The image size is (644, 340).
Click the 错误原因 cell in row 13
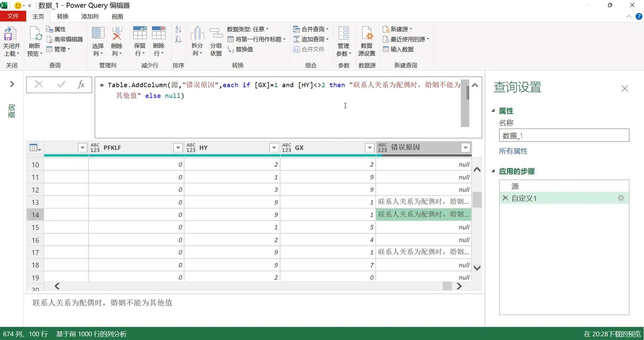423,202
